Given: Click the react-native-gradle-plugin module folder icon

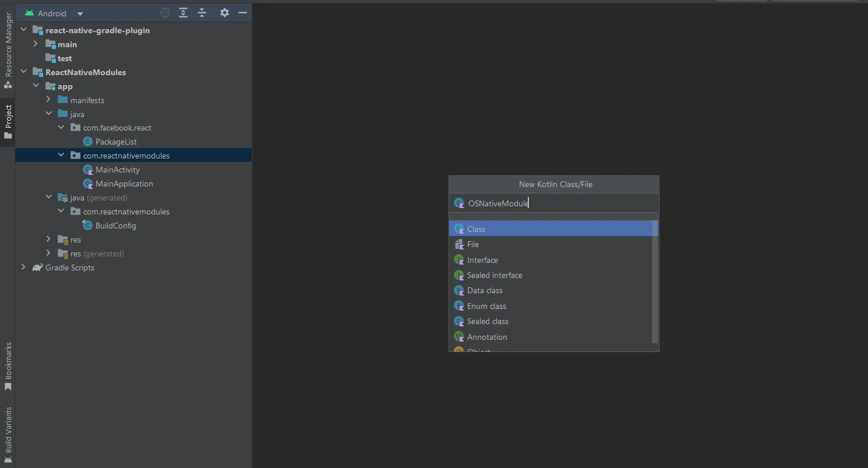Looking at the screenshot, I should tap(38, 30).
